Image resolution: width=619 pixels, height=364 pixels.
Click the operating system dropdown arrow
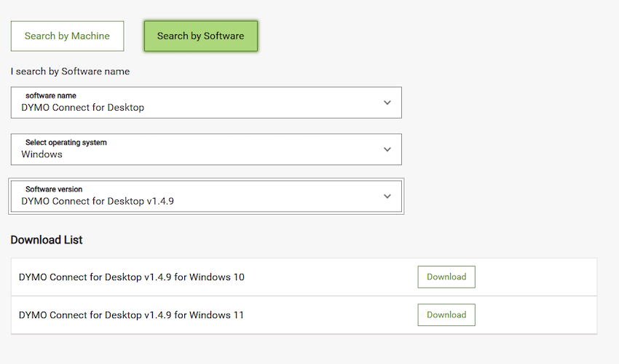[x=387, y=149]
